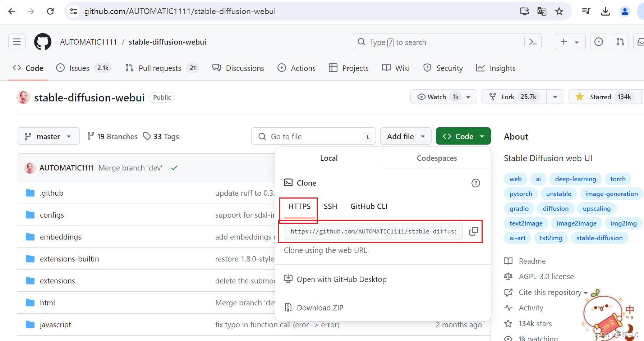Open the configs folder

click(52, 215)
